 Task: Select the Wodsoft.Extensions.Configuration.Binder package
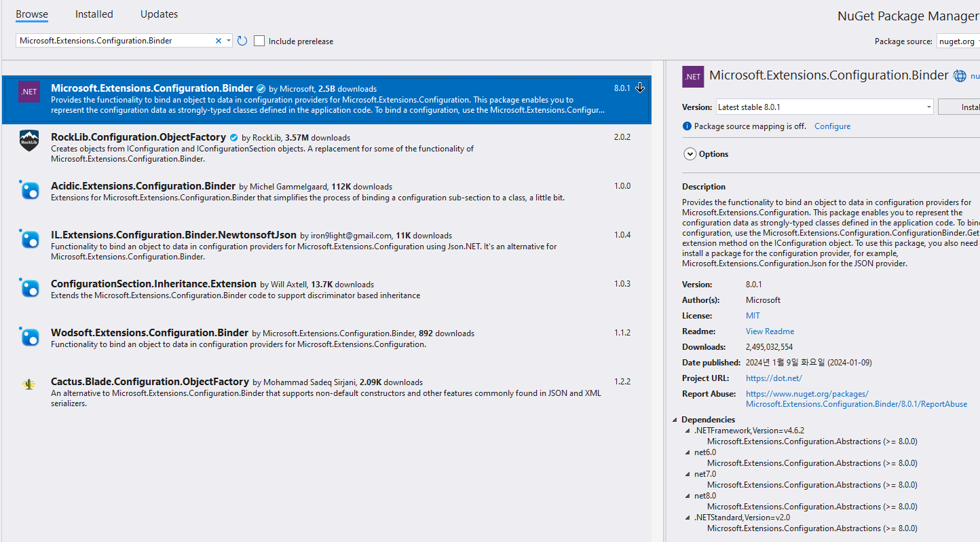(326, 344)
